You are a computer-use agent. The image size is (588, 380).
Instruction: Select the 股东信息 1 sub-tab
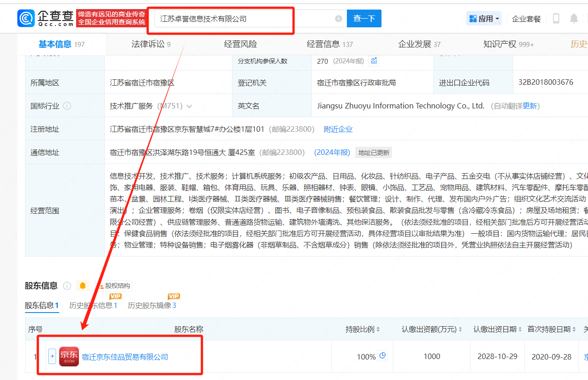point(42,305)
